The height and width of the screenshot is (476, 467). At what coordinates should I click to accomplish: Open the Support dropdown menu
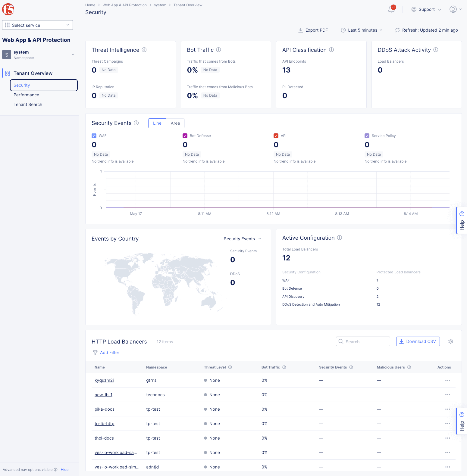tap(426, 9)
